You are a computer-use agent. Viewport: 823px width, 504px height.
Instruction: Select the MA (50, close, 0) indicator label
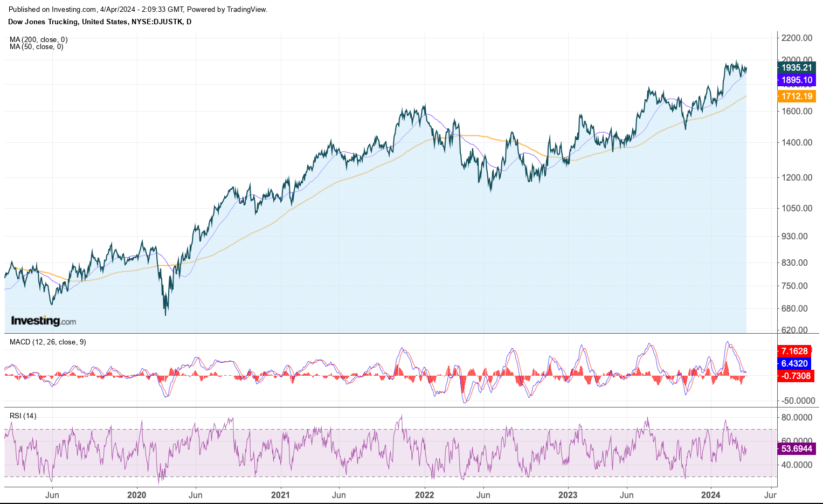coord(36,47)
